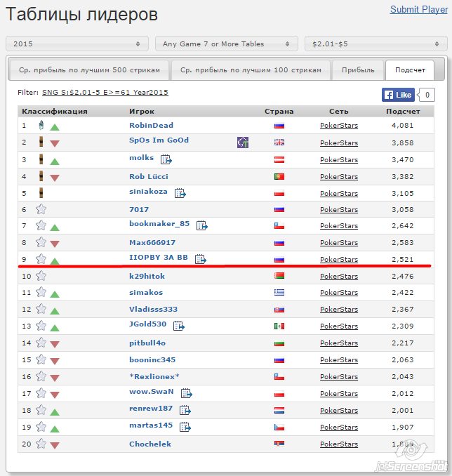Open the k29hitok player profile
Viewport: 452px width, 476px height.
[147, 276]
